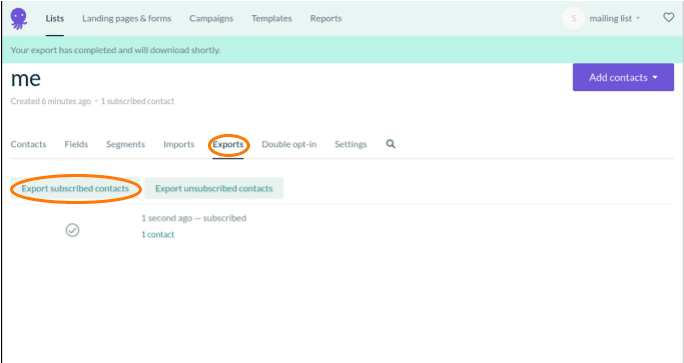
Task: Click the heart icon in the header
Action: point(668,18)
